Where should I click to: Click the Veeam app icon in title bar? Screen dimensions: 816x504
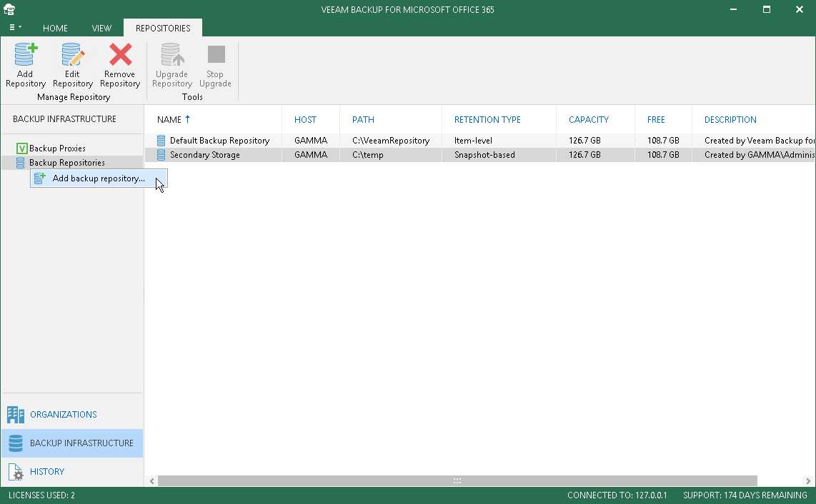tap(9, 9)
